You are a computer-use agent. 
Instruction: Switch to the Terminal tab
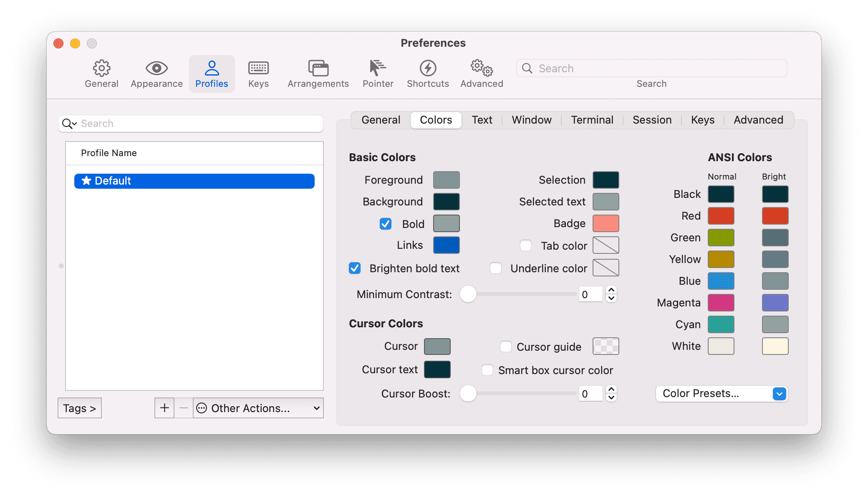(592, 120)
